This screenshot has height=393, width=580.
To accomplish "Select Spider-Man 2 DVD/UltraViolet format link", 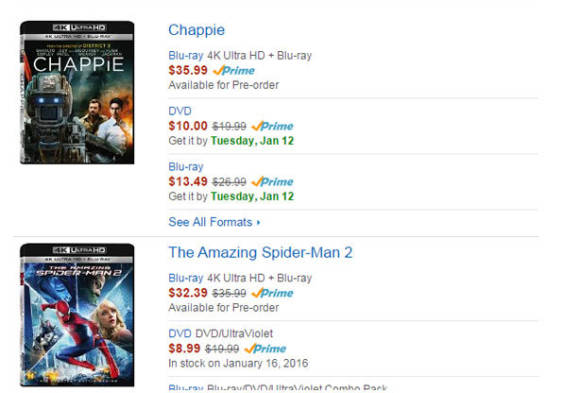I will pyautogui.click(x=180, y=333).
